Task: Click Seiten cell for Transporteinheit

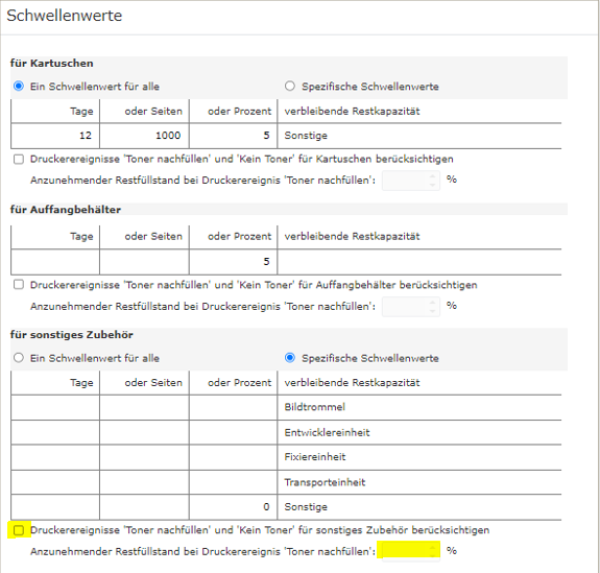Action: pyautogui.click(x=144, y=482)
